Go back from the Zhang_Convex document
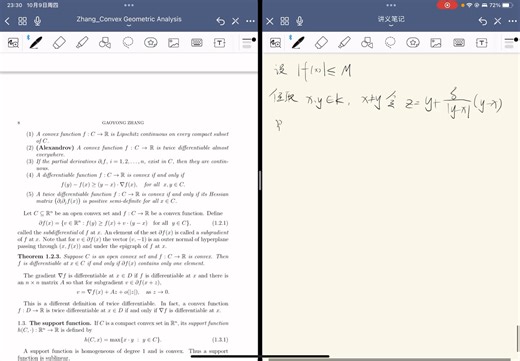Image resolution: width=520 pixels, height=361 pixels. pos(7,21)
